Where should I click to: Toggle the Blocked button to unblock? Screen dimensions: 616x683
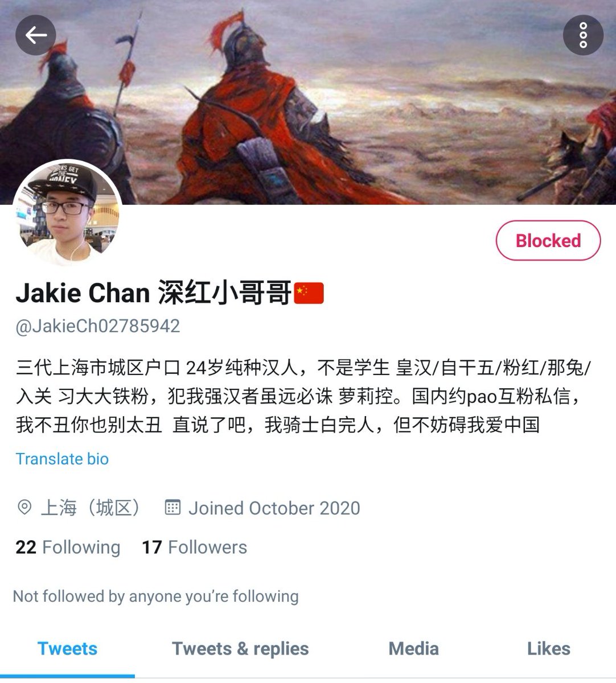(548, 241)
